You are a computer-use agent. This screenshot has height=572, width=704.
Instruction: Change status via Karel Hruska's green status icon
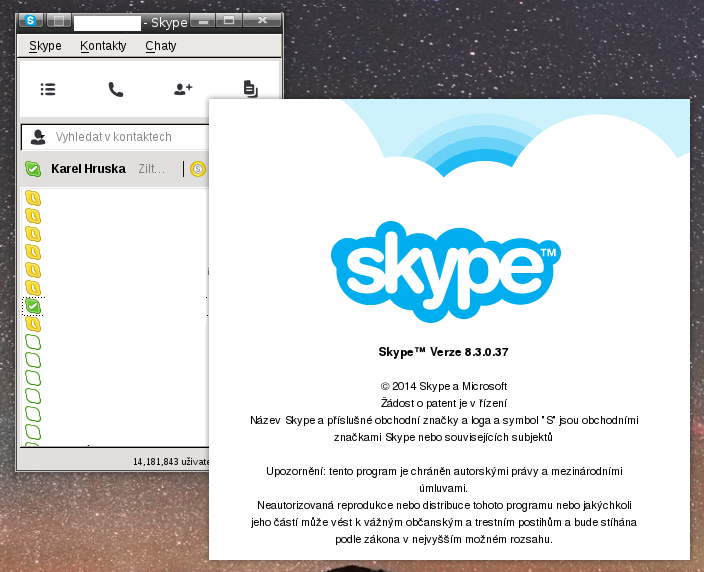tap(33, 169)
